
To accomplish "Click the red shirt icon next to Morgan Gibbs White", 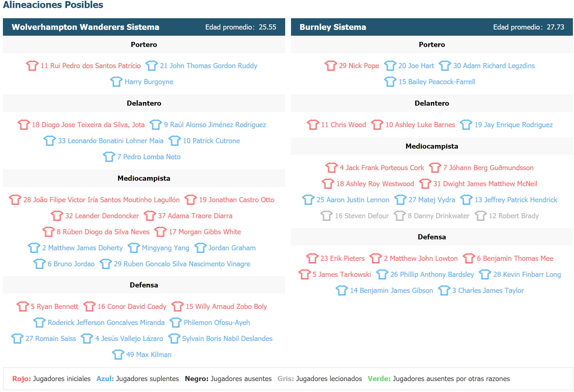I will [160, 232].
